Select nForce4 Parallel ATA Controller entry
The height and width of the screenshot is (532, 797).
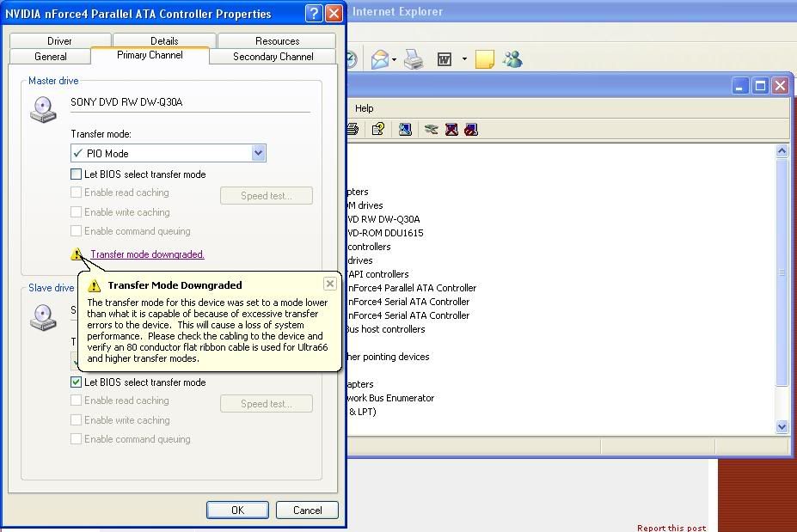point(412,288)
